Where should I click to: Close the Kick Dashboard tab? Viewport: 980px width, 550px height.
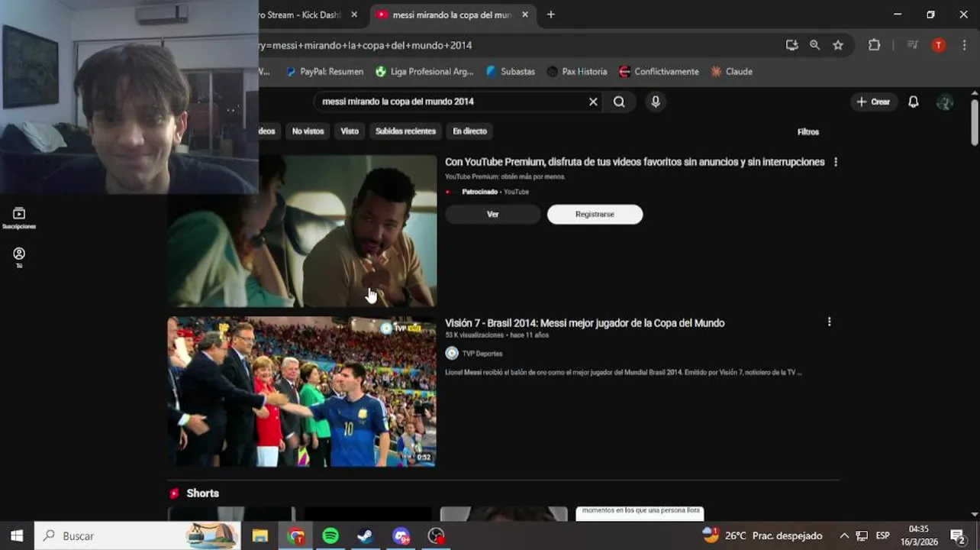click(x=354, y=15)
